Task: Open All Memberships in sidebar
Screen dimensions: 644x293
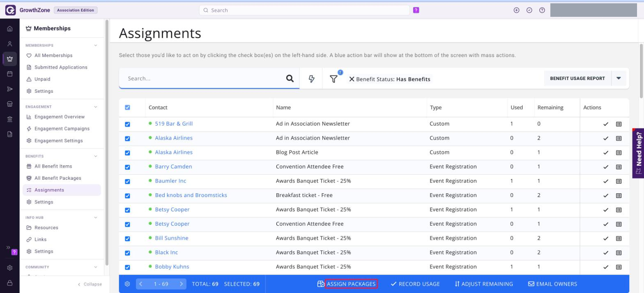Action: click(x=53, y=55)
